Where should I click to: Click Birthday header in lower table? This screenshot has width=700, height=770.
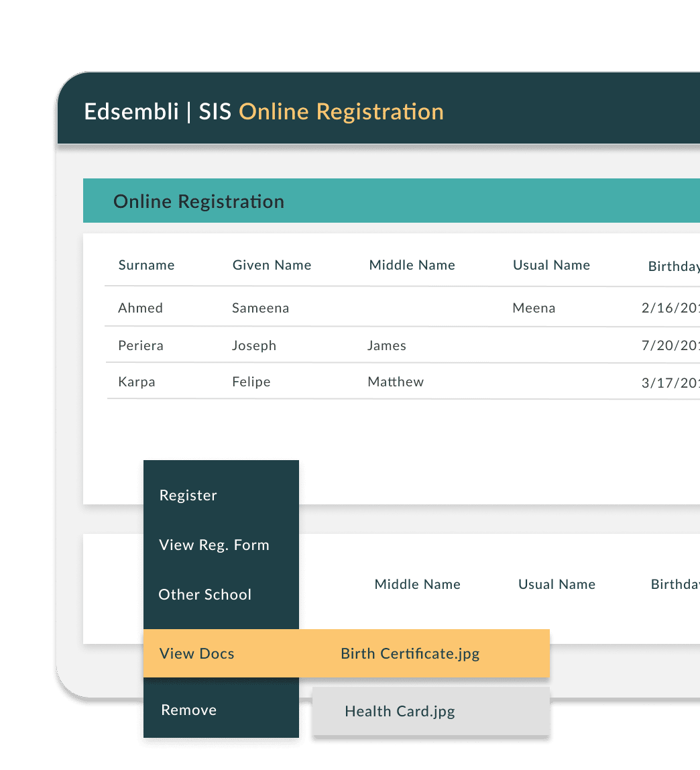tap(675, 584)
